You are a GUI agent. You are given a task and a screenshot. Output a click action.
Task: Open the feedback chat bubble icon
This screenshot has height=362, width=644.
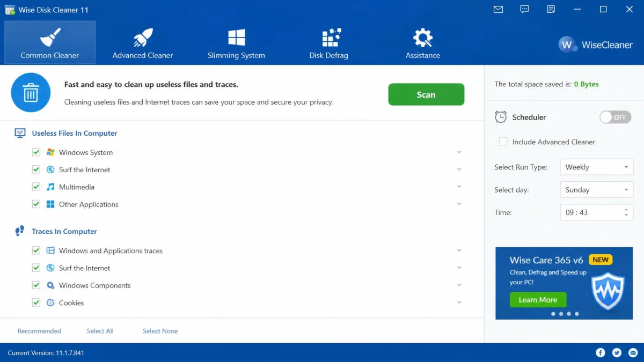(525, 10)
